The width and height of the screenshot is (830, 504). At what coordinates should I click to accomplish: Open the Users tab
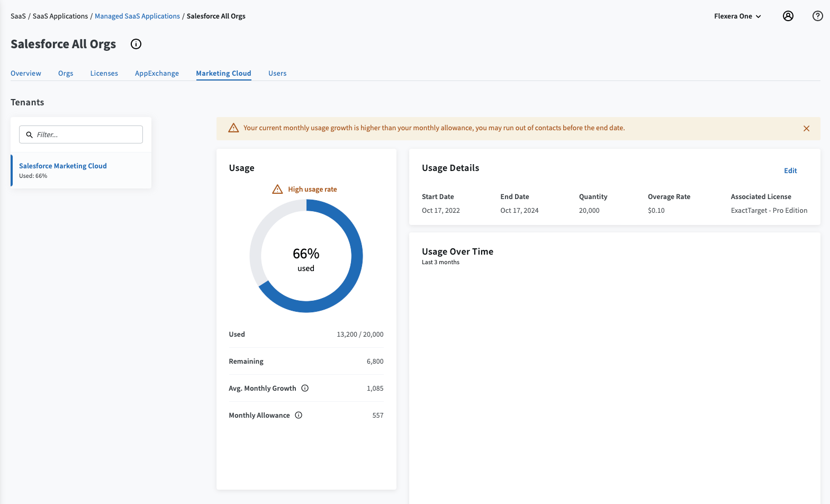[277, 74]
